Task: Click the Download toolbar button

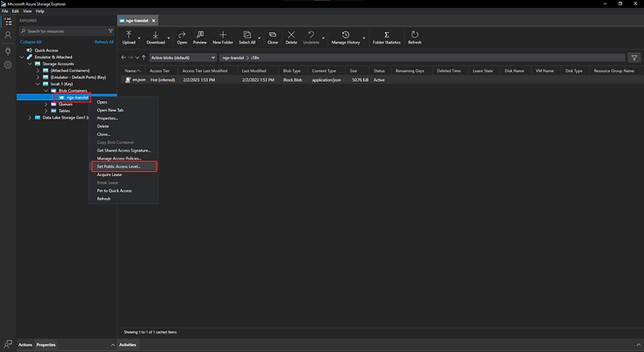Action: 156,37
